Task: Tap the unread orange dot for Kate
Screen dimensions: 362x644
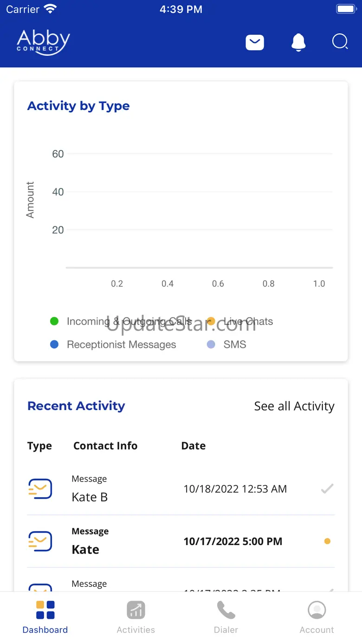Action: (x=327, y=541)
